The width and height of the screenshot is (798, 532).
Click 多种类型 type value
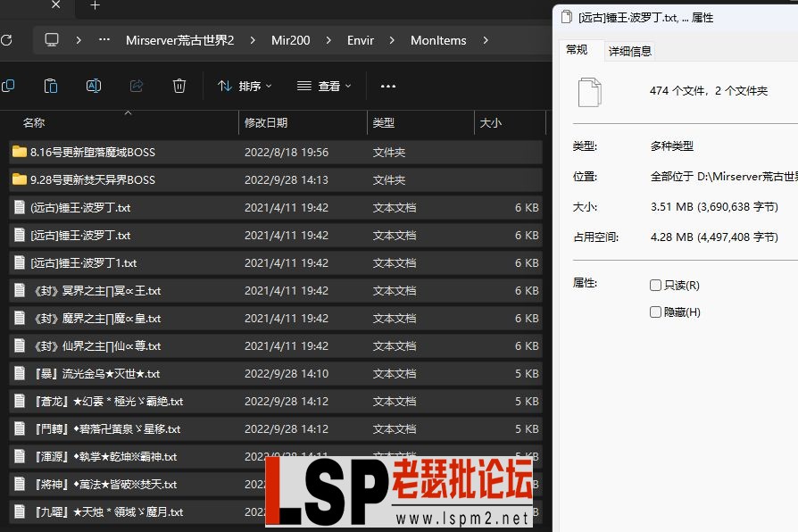(672, 146)
